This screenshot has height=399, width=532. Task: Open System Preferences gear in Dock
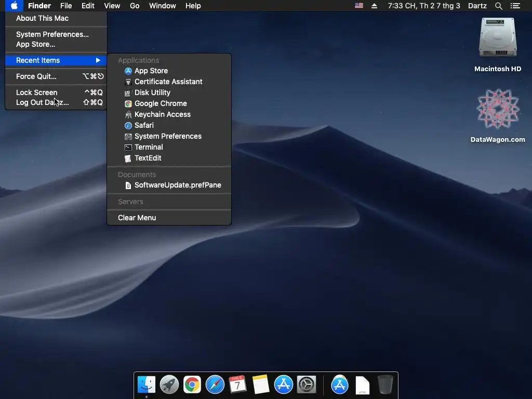(x=307, y=384)
